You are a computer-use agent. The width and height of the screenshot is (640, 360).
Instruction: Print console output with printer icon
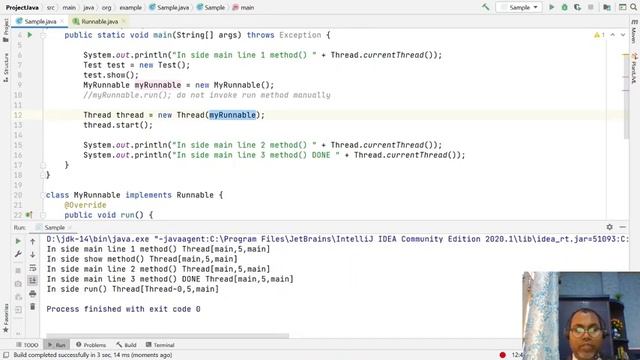point(33,293)
